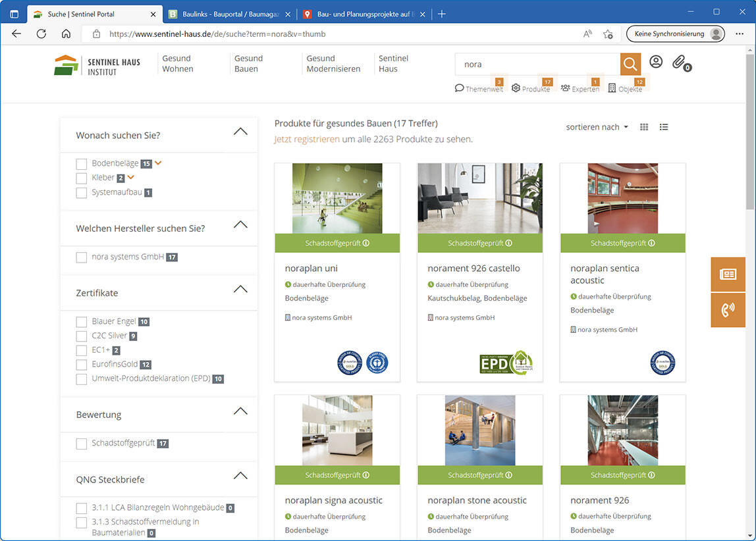
Task: Open the 'sortieren nach' dropdown
Action: pos(597,127)
